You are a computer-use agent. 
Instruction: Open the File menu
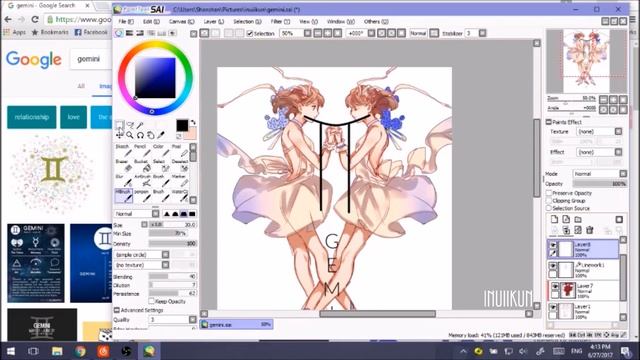click(126, 22)
